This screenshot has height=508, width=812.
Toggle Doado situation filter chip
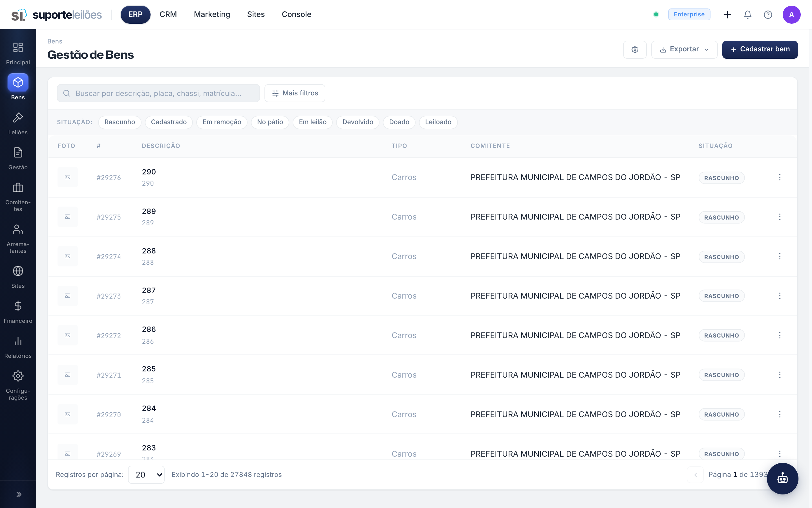(x=399, y=122)
